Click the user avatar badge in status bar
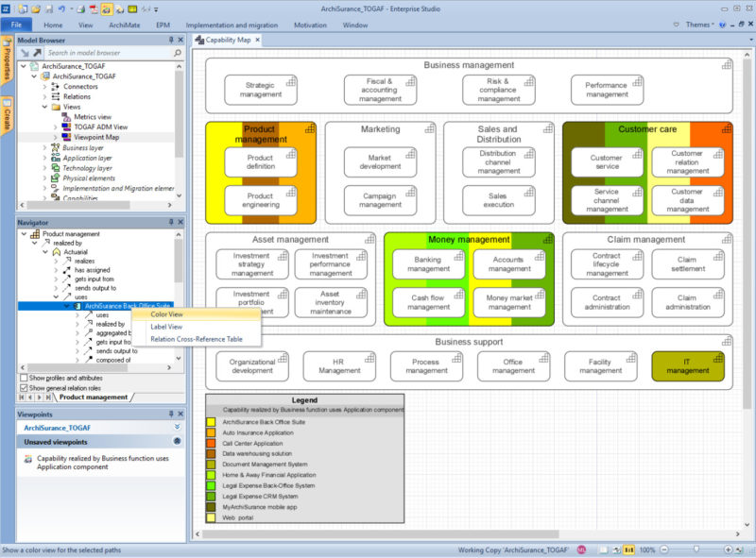 (x=582, y=550)
